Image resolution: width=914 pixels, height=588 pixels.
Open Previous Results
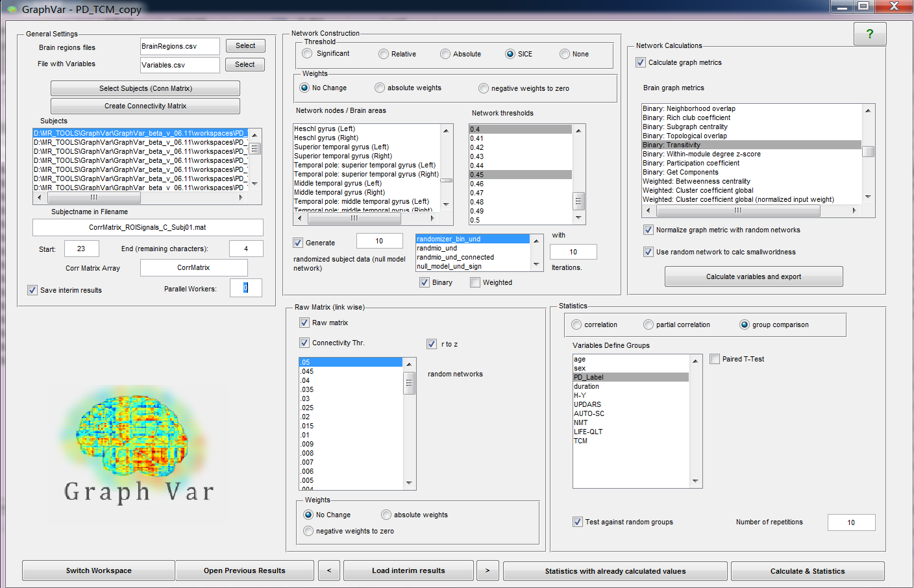coord(245,570)
